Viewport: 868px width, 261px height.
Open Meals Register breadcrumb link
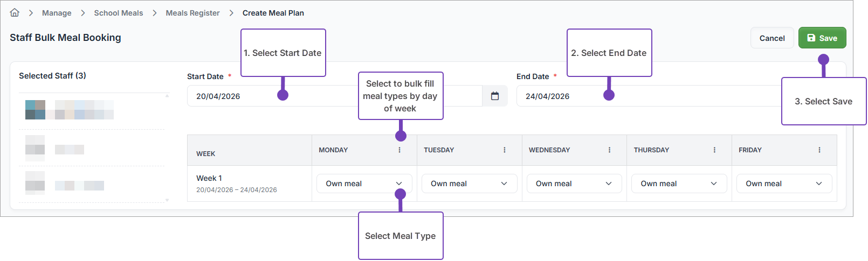coord(192,13)
